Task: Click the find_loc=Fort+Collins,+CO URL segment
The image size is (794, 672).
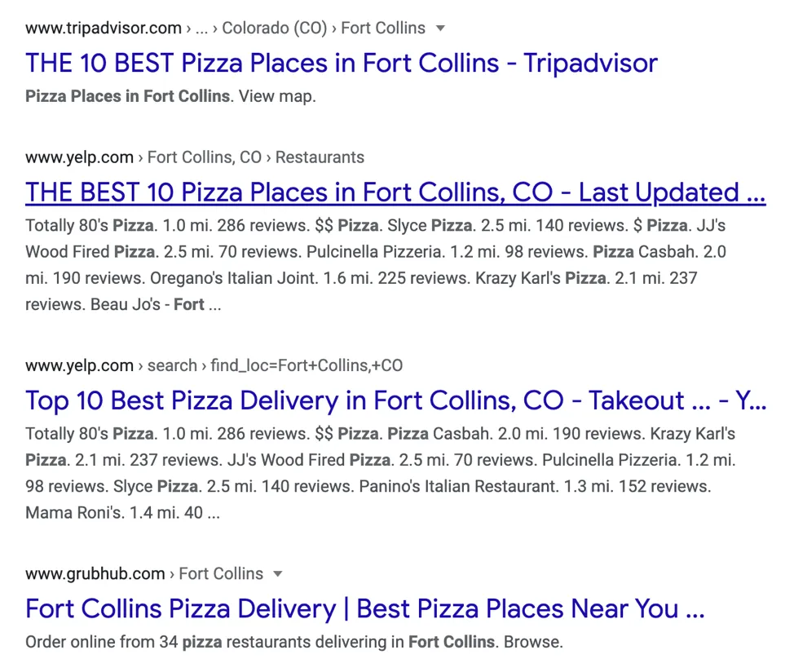Action: 307,365
